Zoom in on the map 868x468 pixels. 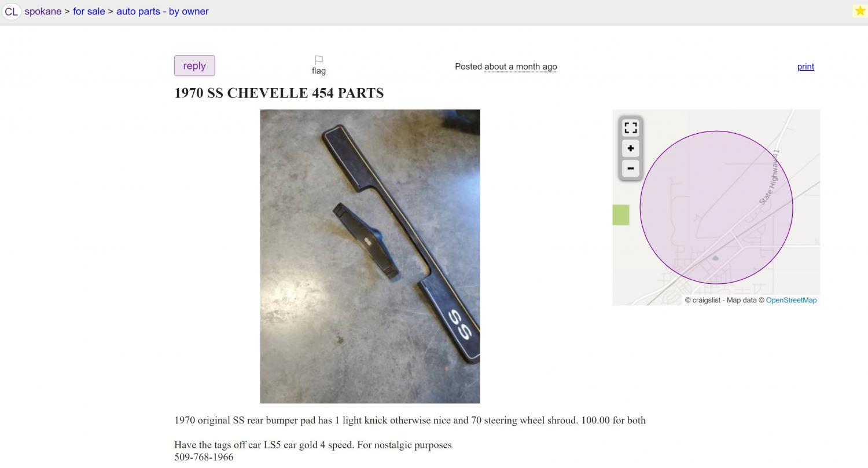[x=630, y=148]
